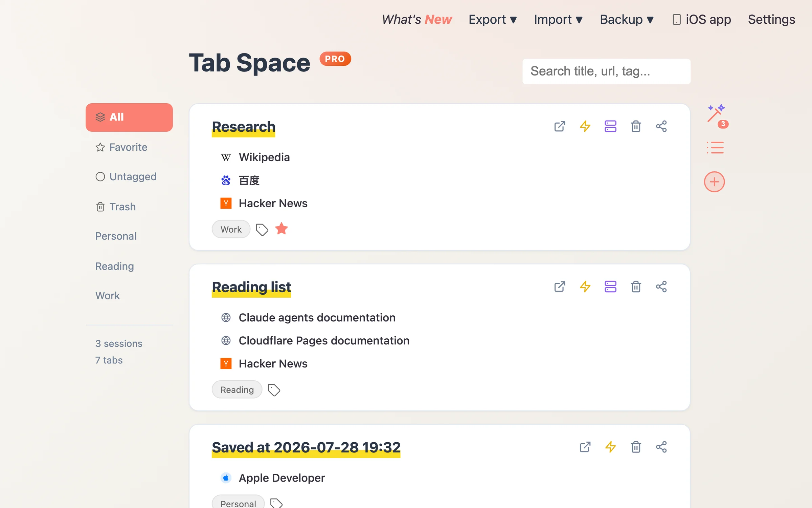812x508 pixels.
Task: Filter by Work tag in sidebar
Action: [108, 296]
